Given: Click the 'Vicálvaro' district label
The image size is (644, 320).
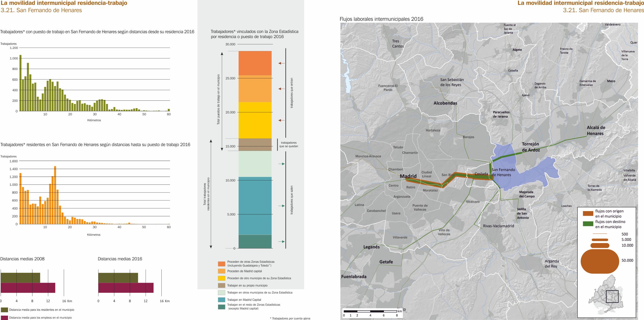Looking at the screenshot, I should [473, 202].
